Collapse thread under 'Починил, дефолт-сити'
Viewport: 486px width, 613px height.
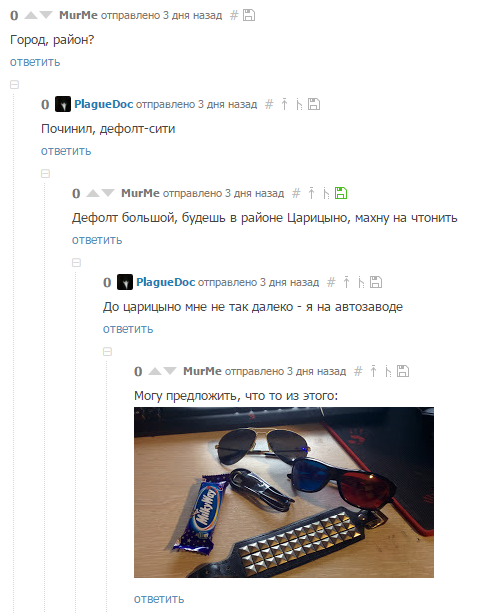(x=45, y=173)
